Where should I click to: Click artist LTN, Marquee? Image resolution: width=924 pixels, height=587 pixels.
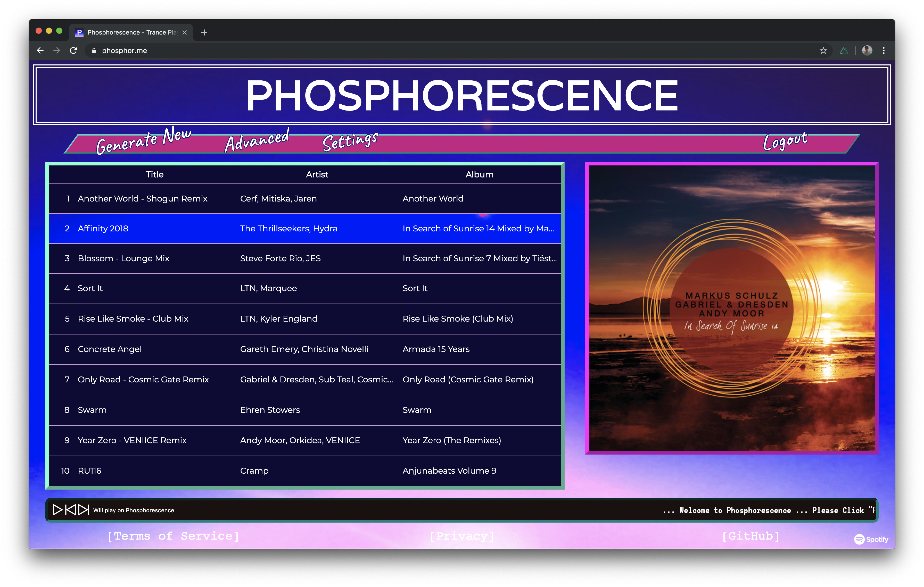pos(268,288)
